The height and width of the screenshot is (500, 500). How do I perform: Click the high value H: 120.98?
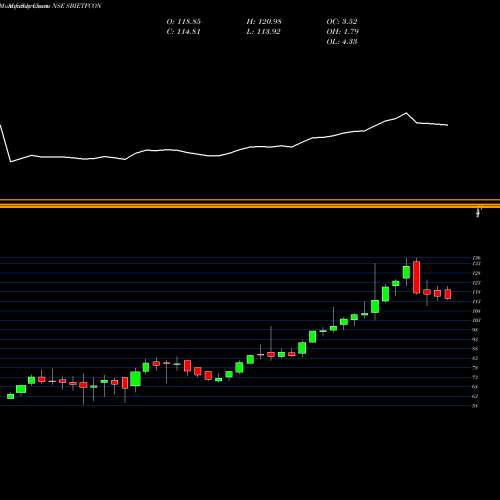[264, 21]
